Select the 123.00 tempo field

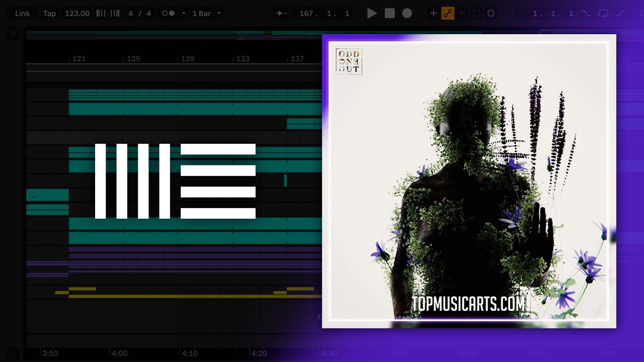77,14
